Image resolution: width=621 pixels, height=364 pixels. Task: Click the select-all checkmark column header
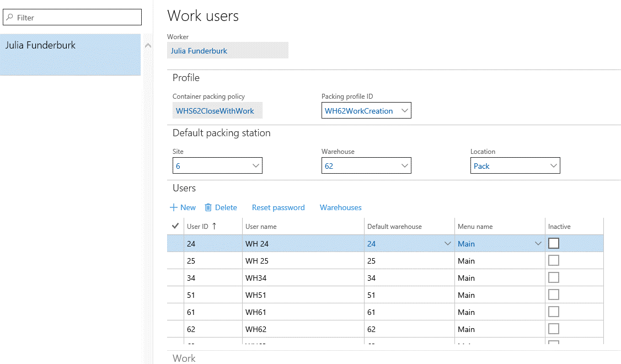click(x=176, y=226)
